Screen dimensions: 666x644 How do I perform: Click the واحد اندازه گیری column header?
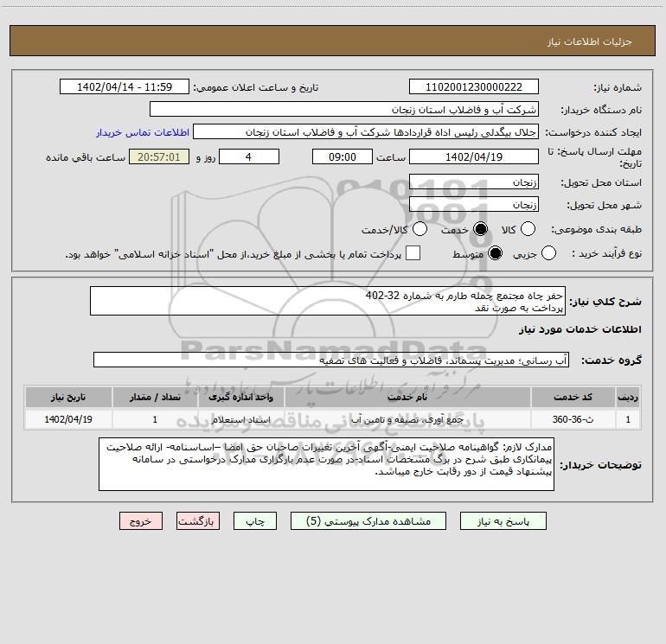tap(240, 398)
